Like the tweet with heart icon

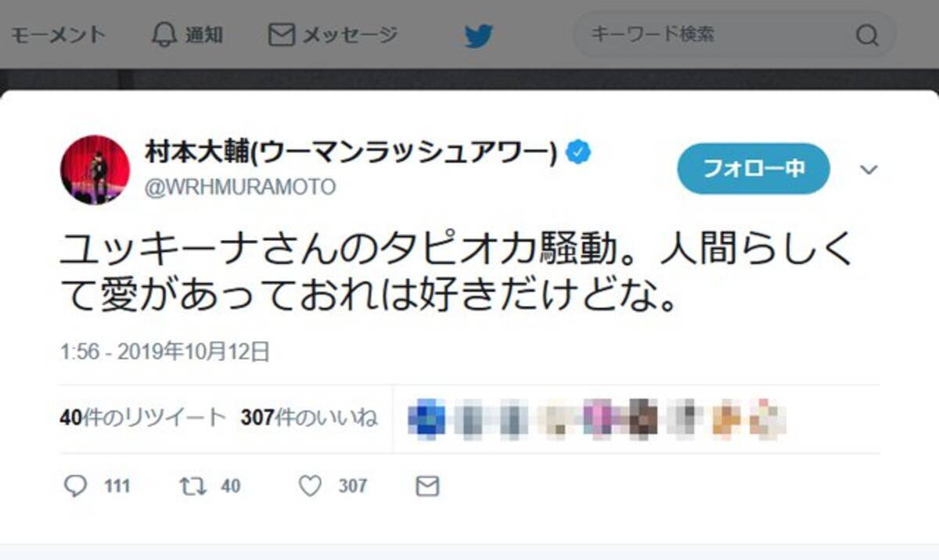pos(311,486)
